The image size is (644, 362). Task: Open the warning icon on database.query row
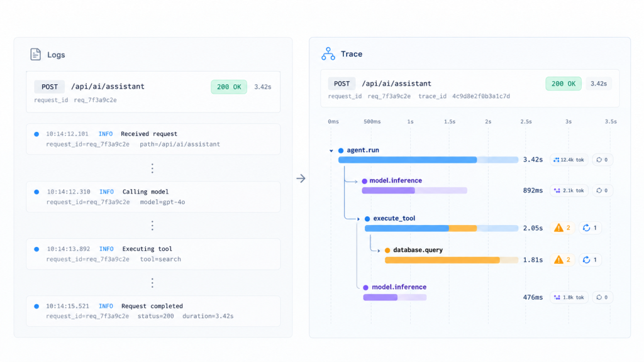coord(558,260)
